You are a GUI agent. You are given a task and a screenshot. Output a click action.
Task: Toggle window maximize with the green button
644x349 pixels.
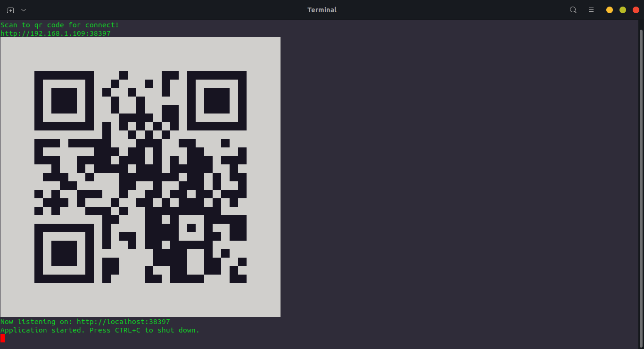pyautogui.click(x=622, y=9)
